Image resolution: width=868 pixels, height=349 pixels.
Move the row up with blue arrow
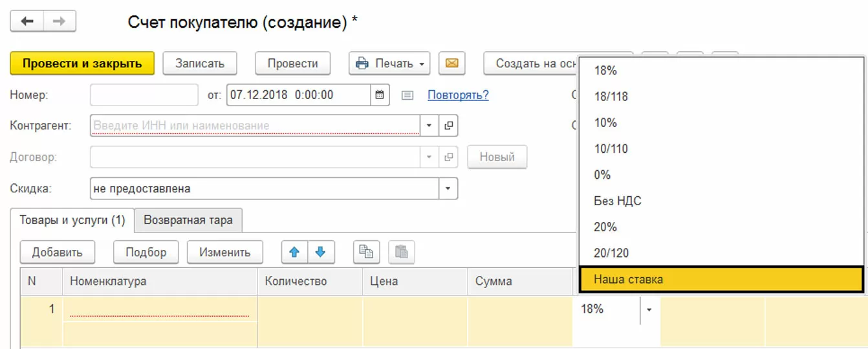pyautogui.click(x=294, y=253)
